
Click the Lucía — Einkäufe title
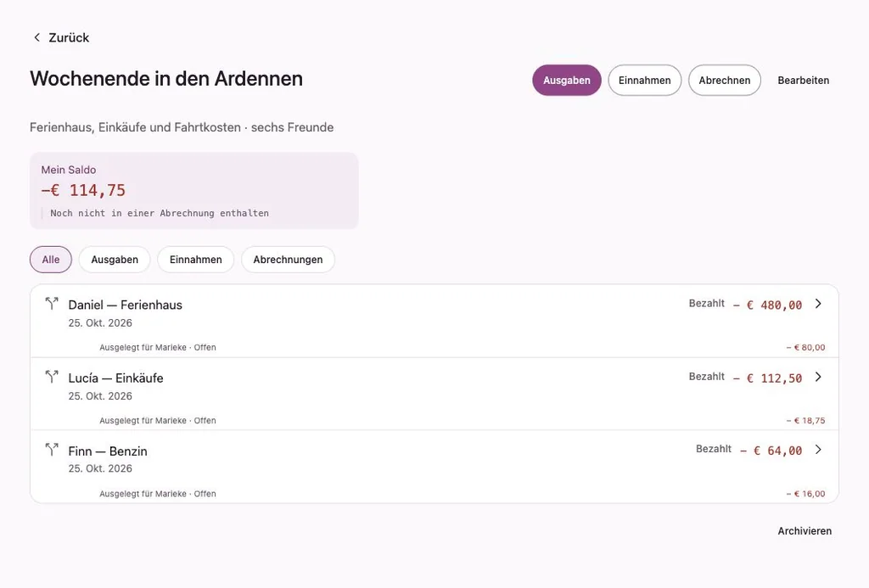[x=115, y=378]
